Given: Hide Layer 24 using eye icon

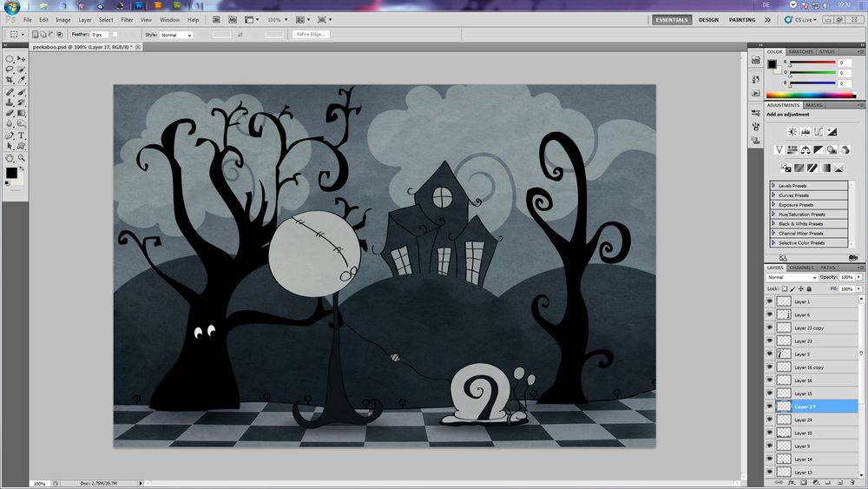Looking at the screenshot, I should click(x=769, y=420).
